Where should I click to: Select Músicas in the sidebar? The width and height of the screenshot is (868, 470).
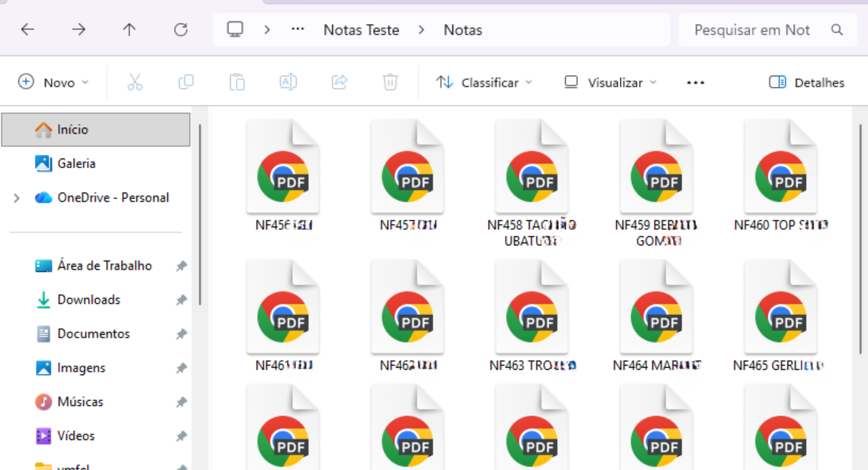80,402
